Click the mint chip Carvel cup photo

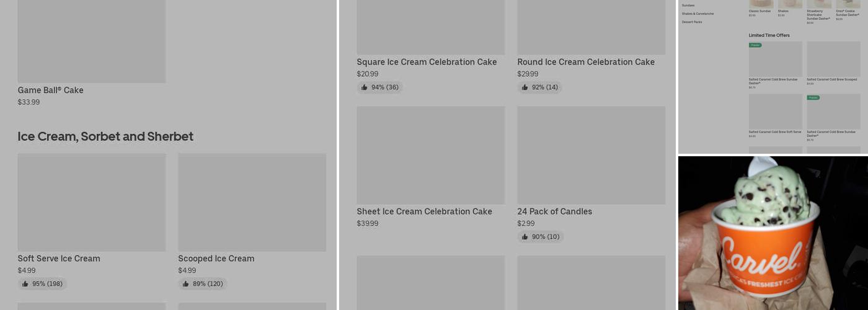773,233
